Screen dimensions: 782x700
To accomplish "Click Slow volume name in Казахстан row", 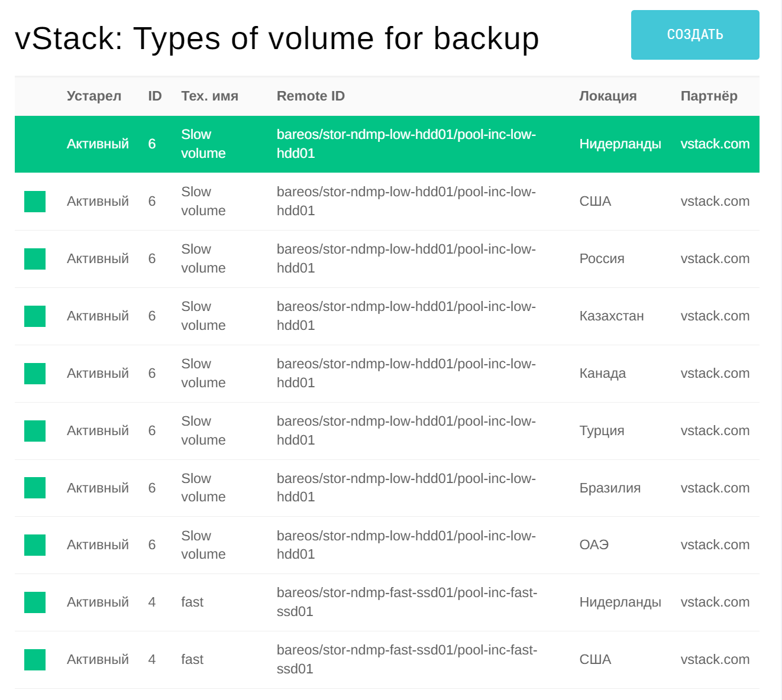I will click(203, 316).
